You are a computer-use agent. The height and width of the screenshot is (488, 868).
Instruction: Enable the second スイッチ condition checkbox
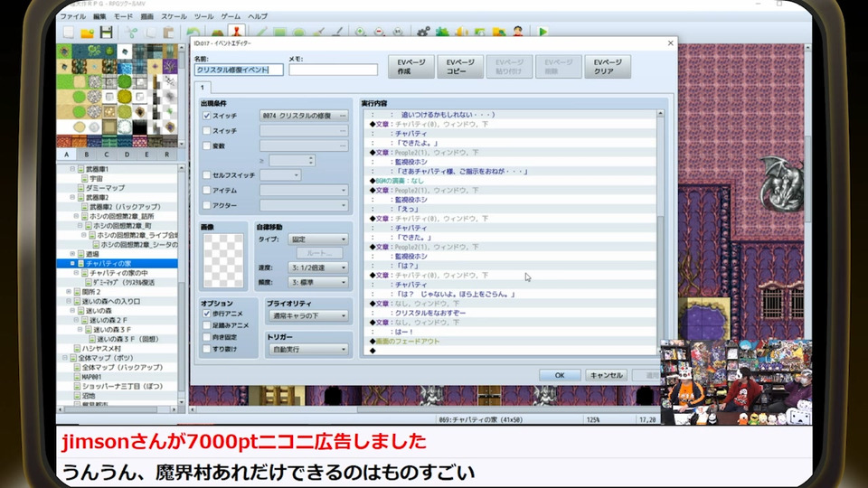(206, 130)
